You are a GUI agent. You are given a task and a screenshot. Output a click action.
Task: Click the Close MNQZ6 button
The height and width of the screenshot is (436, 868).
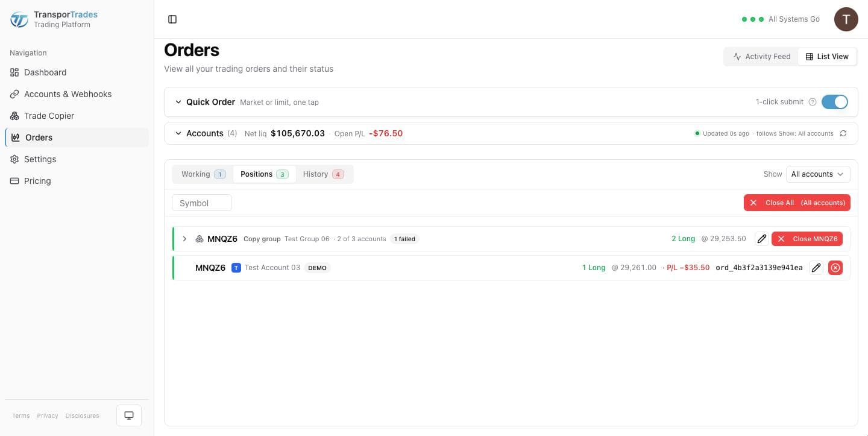[x=807, y=239]
